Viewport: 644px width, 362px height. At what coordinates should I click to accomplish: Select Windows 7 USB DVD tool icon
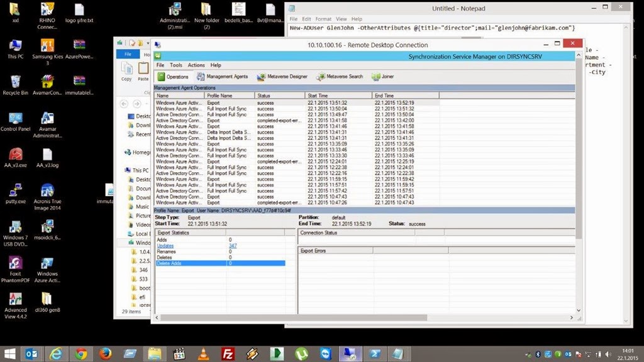[x=16, y=233]
